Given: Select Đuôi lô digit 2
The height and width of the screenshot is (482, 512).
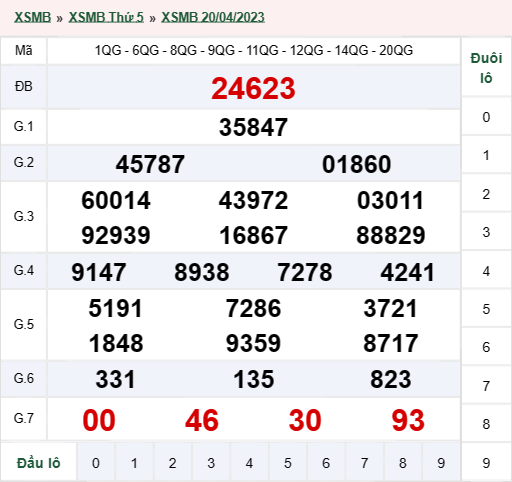Looking at the screenshot, I should [x=486, y=194].
